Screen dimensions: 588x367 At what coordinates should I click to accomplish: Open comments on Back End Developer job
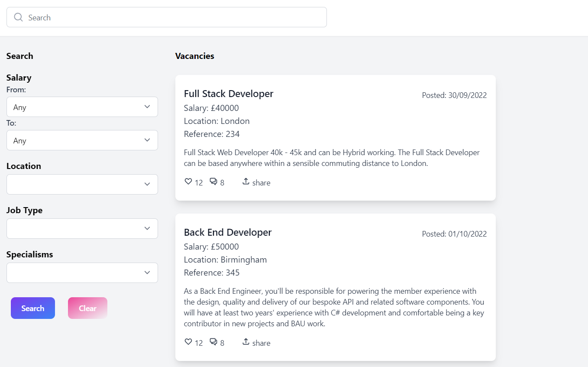213,342
